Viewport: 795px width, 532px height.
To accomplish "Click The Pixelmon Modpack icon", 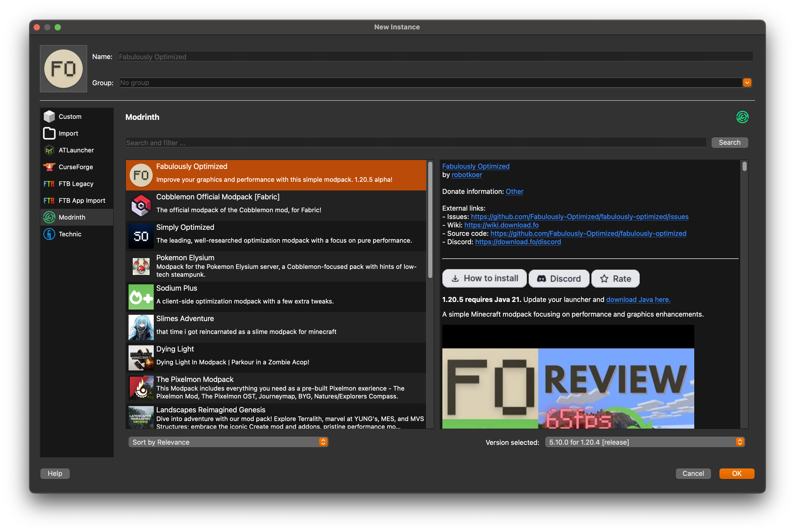I will [x=141, y=388].
